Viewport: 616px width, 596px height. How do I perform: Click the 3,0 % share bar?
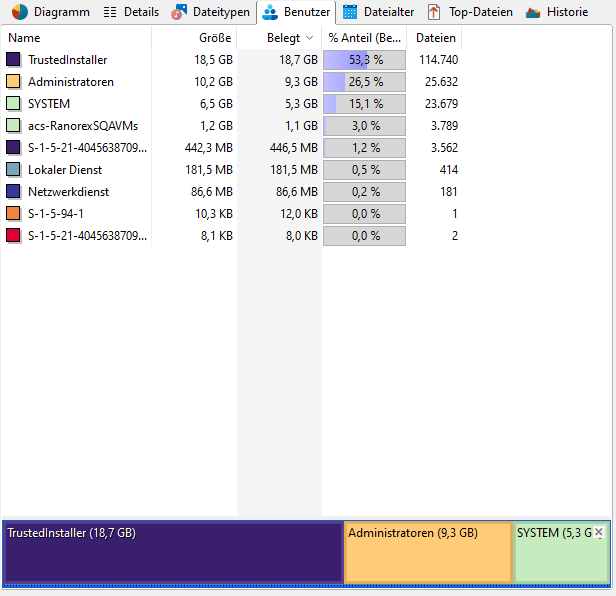[x=365, y=126]
